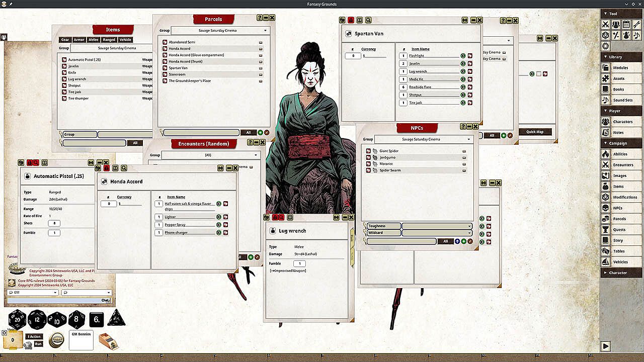Screen dimensions: 644x362
Task: Open NPCs in the Campaign sidebar
Action: click(618, 208)
